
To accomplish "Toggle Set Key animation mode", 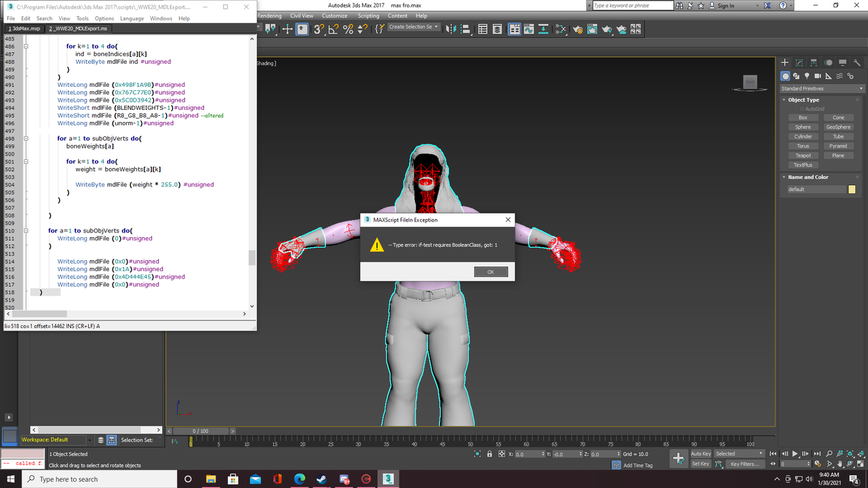I will 701,464.
